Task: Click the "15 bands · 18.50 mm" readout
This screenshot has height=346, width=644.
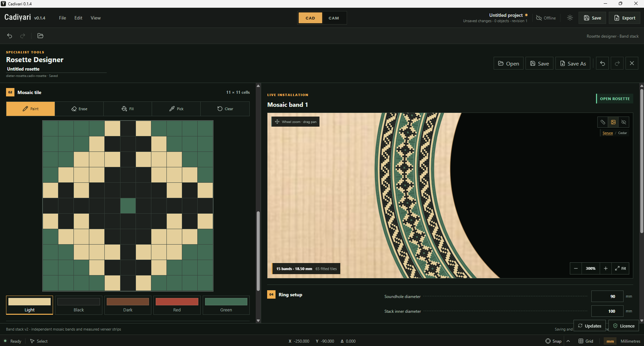Action: click(294, 269)
